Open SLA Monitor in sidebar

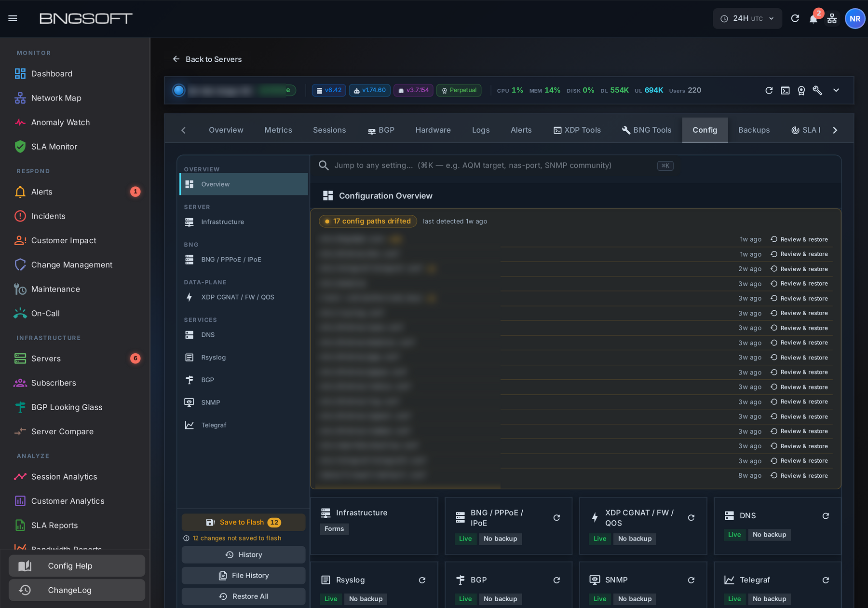(x=75, y=147)
